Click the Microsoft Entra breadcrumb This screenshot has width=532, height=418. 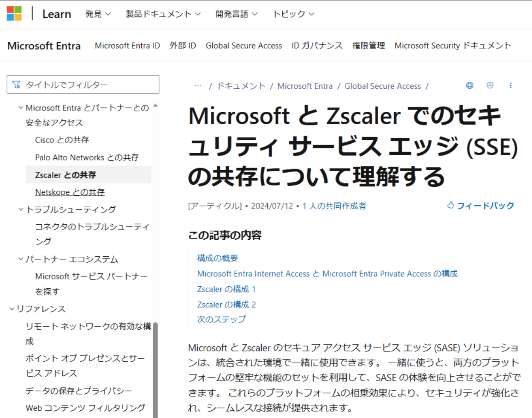pos(305,86)
